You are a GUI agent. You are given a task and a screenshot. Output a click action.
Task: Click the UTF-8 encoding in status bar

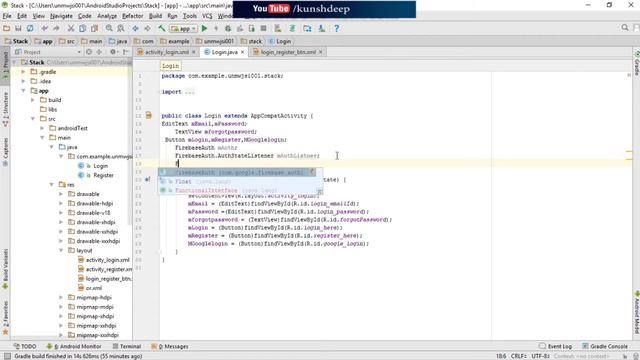pos(540,356)
